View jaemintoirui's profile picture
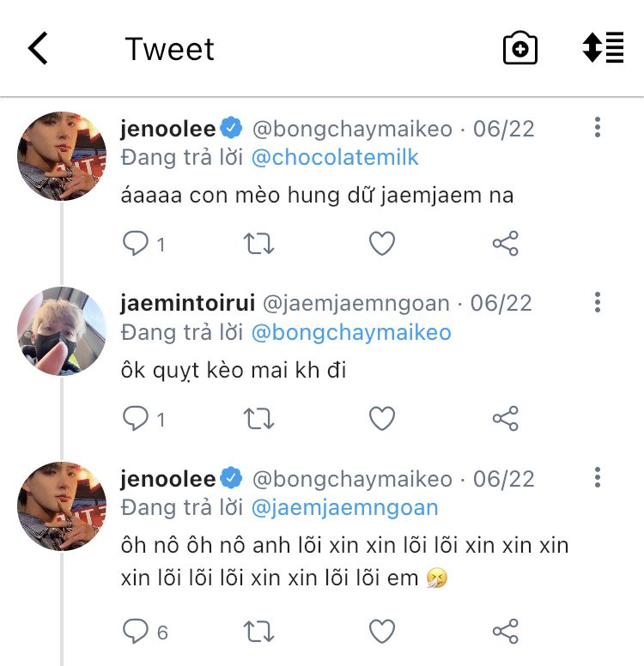Screen dimensions: 644x666 [62, 331]
